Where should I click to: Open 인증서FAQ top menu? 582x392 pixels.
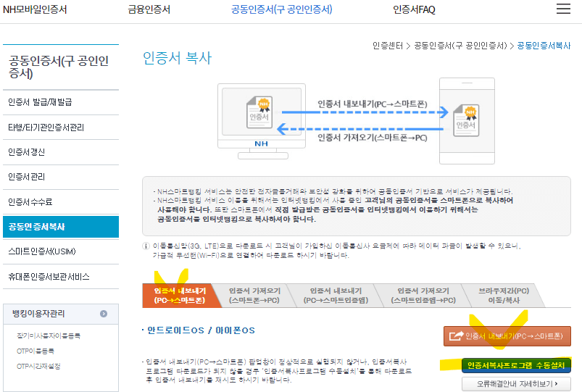point(414,9)
